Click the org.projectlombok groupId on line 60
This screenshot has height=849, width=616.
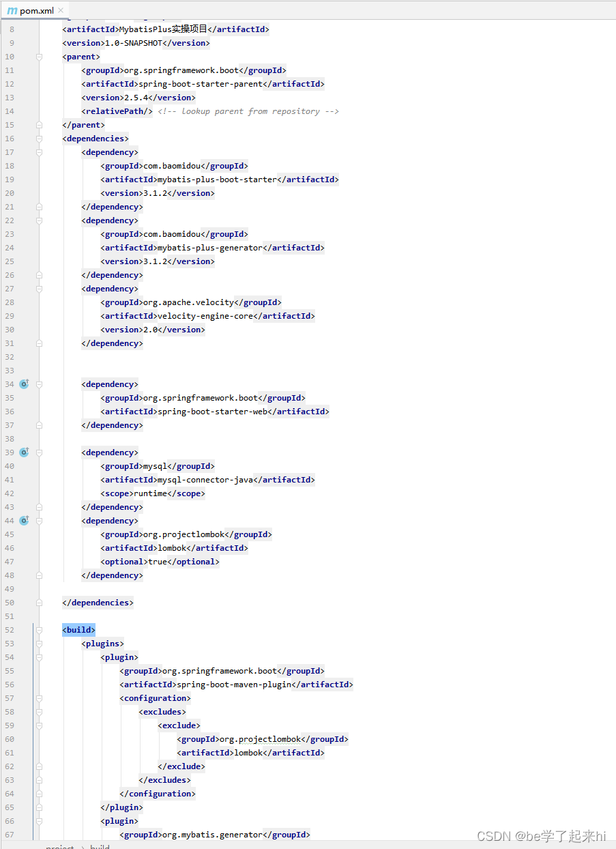[260, 739]
